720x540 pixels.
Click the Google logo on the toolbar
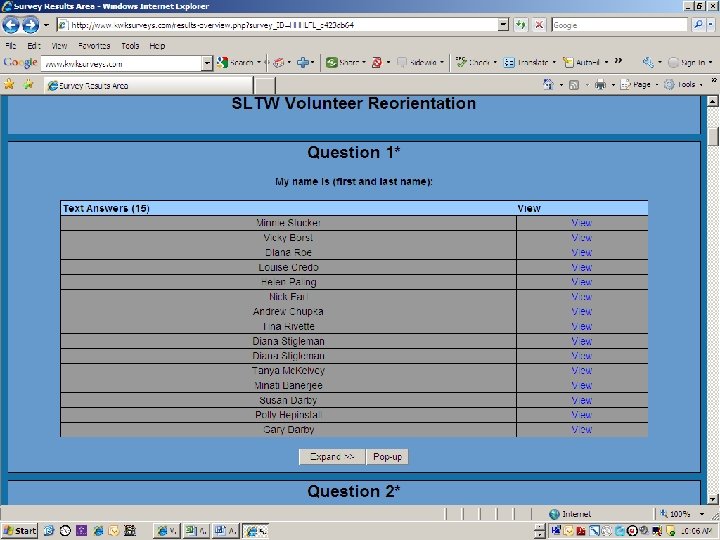[20, 62]
